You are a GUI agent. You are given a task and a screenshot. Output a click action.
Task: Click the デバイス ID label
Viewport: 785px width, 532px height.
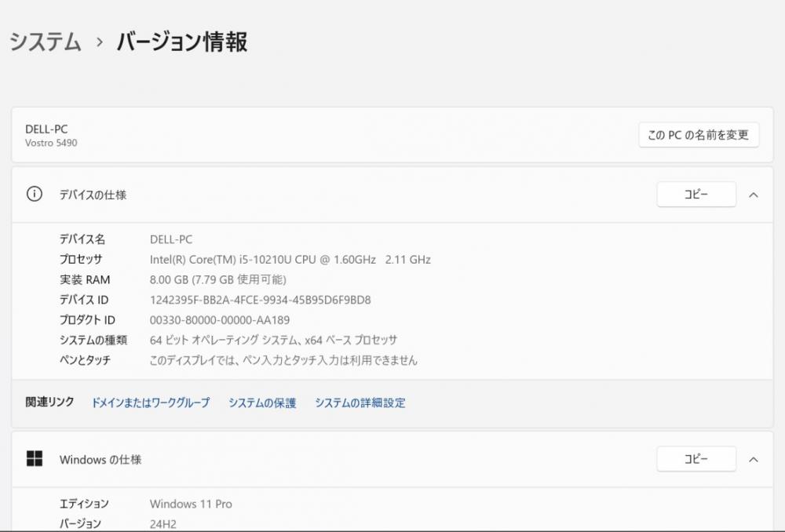tap(84, 300)
